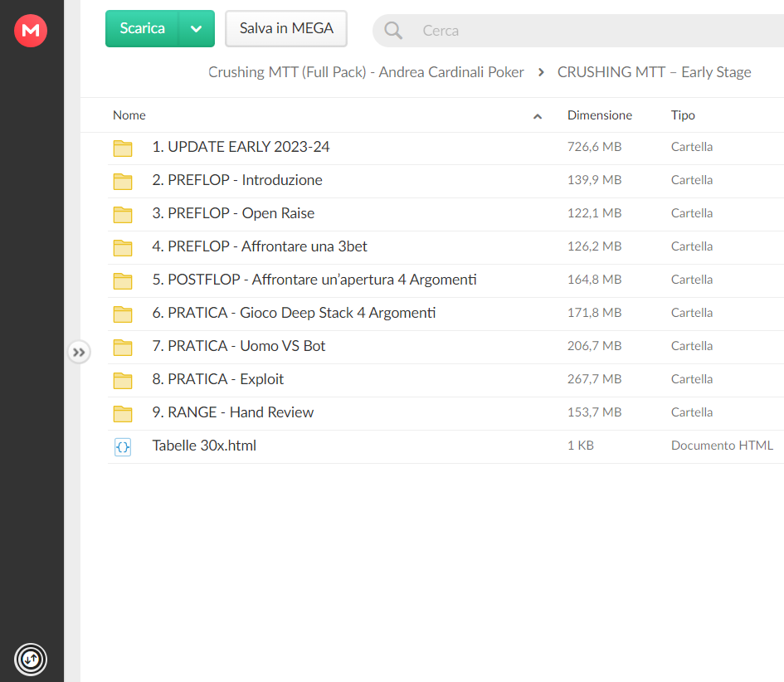Click folder icon of PREFLOP - Open Raise
784x682 pixels.
coord(123,215)
